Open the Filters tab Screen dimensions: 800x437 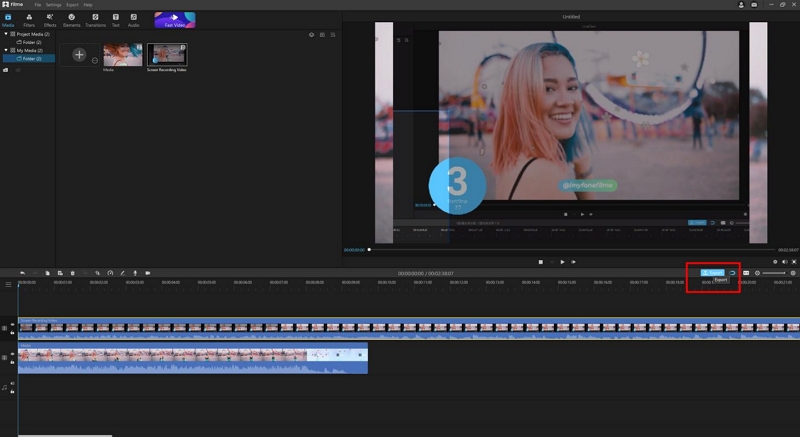29,20
